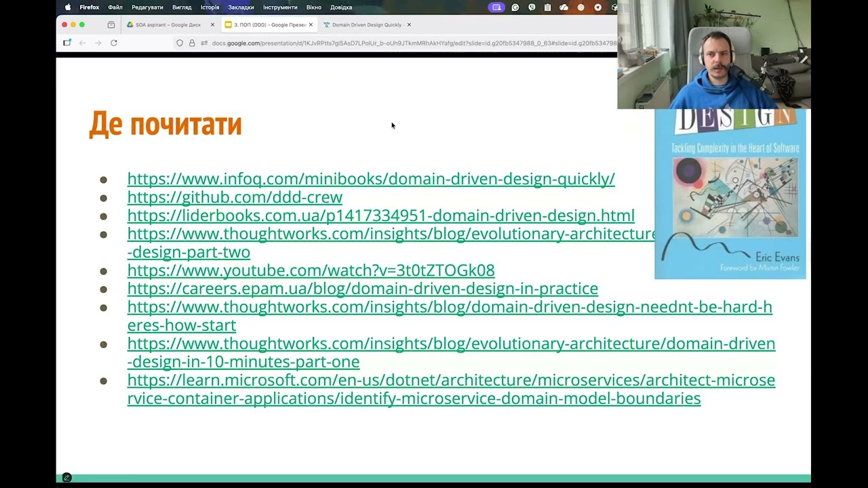Switch to the SOA aspirant Google Диск tab
The width and height of the screenshot is (868, 488).
[170, 24]
